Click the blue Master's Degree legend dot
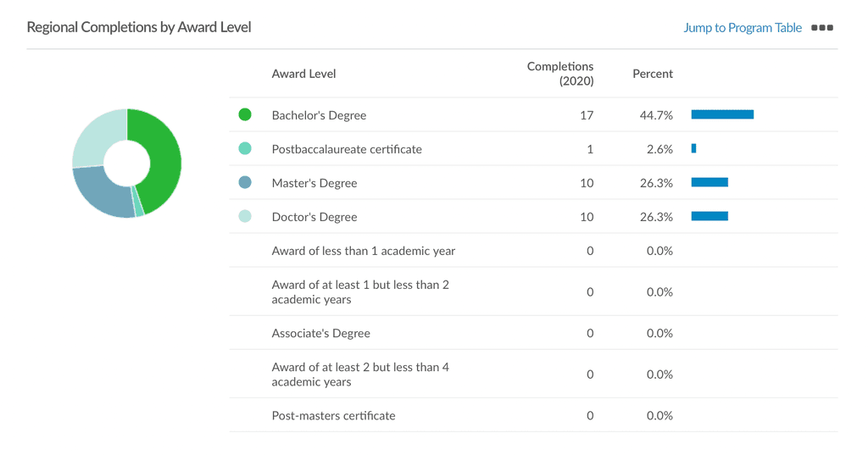Viewport: 868px width, 455px height. [x=245, y=182]
